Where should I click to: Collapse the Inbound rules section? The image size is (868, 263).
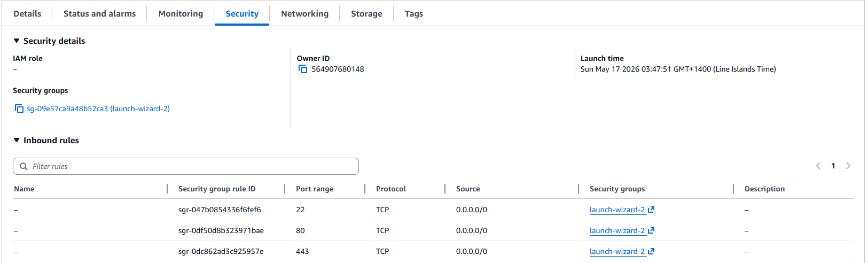17,140
